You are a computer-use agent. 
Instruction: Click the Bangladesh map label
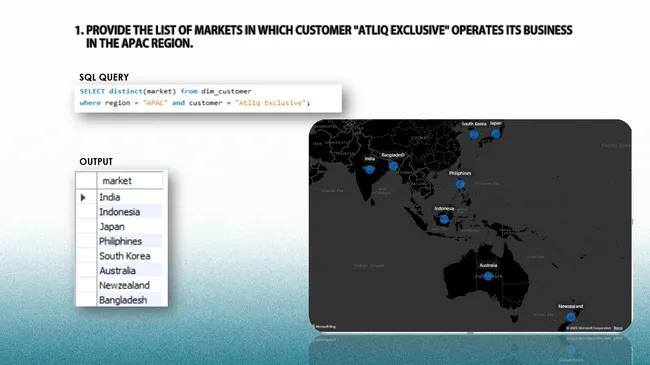coord(393,155)
